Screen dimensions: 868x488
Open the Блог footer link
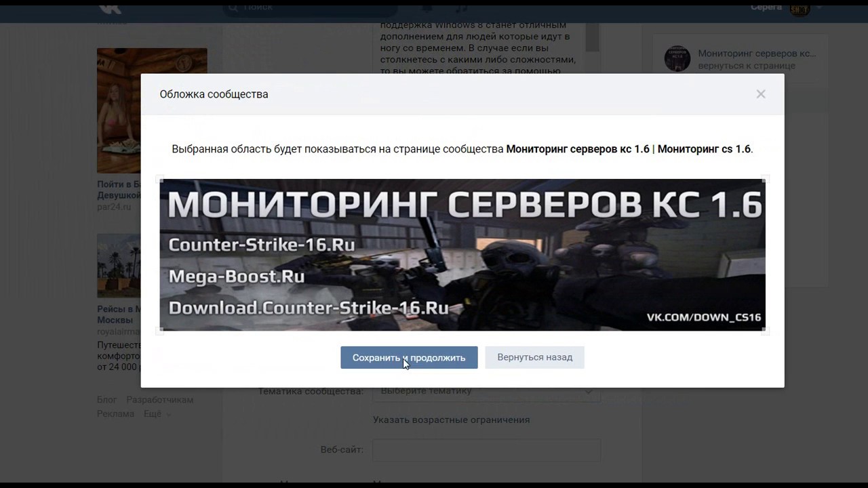[106, 400]
